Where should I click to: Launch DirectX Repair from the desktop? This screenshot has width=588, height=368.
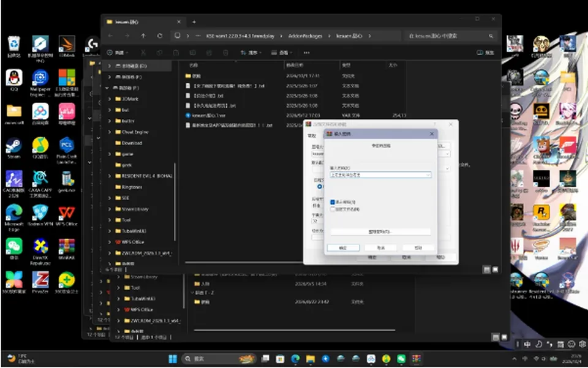point(40,252)
